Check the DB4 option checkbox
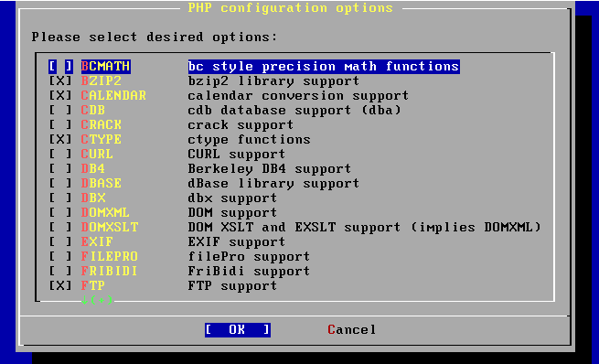Screen dimensions: 599x364 (x=60, y=169)
